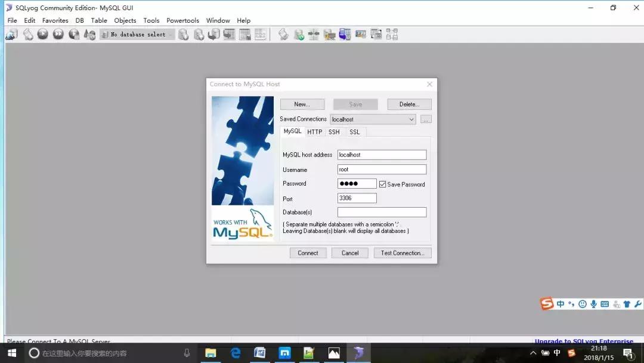This screenshot has width=644, height=363.
Task: Click the new connection toolbar icon
Action: (11, 35)
